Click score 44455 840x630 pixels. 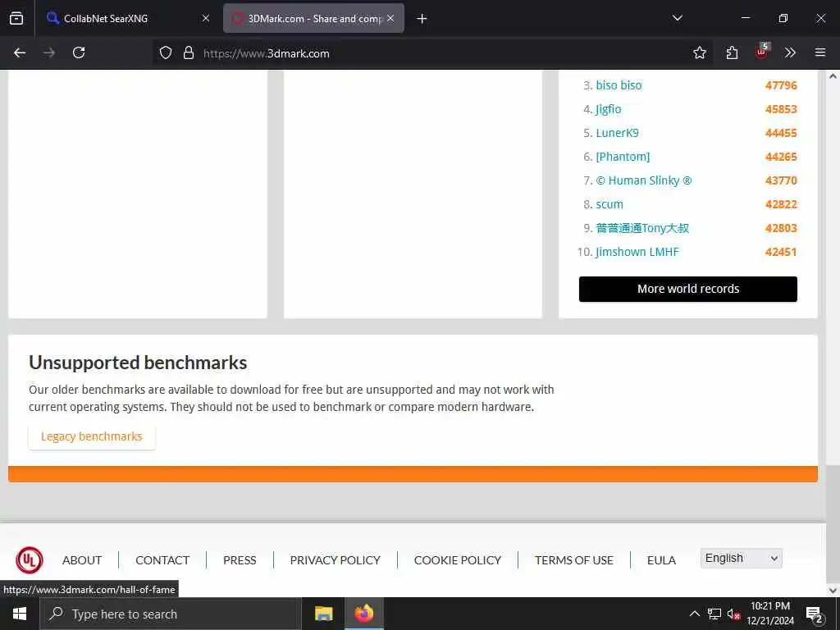(781, 133)
